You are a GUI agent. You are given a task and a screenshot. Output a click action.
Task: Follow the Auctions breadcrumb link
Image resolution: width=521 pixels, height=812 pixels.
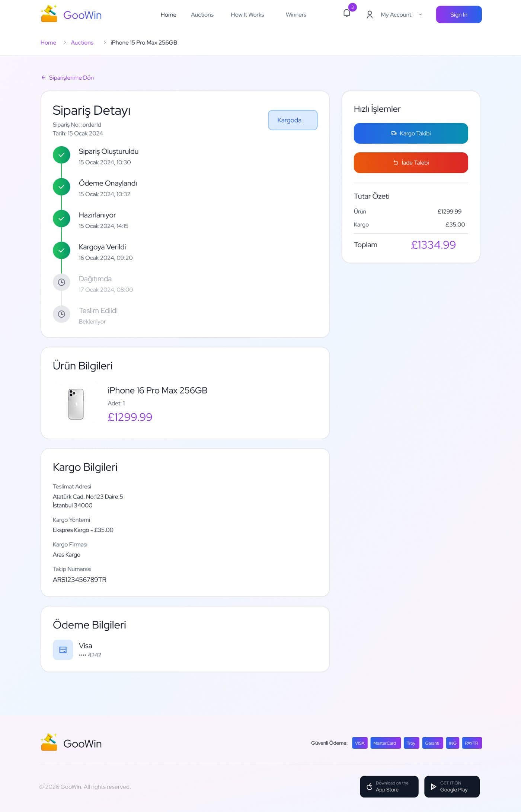click(82, 42)
